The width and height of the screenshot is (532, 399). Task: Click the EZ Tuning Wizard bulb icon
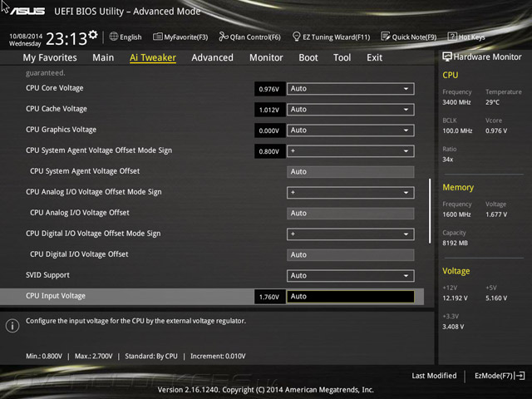coord(296,37)
